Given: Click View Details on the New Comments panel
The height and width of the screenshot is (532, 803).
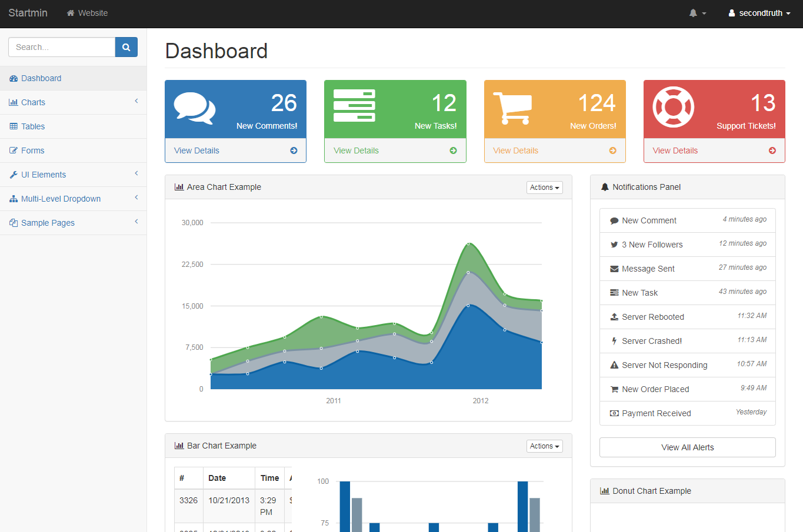Looking at the screenshot, I should click(x=196, y=150).
